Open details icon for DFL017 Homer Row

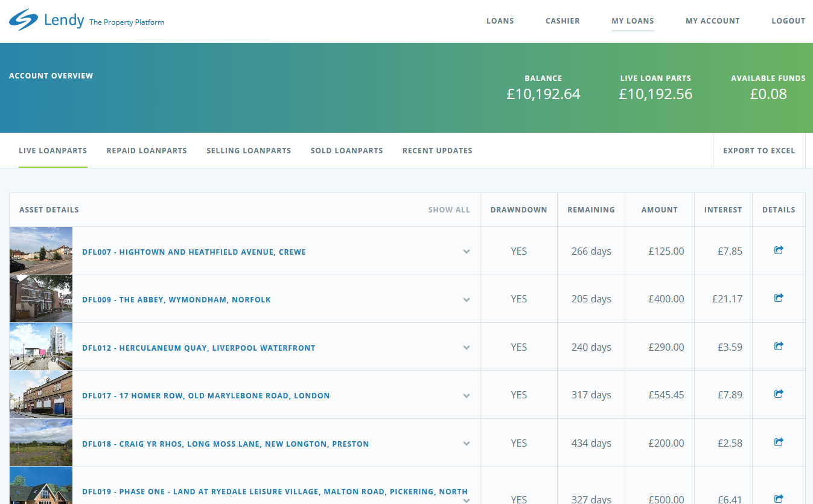(779, 394)
